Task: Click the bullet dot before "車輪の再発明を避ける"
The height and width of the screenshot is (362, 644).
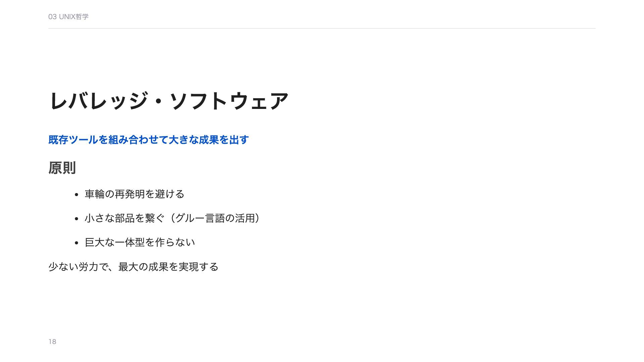Action: 76,195
